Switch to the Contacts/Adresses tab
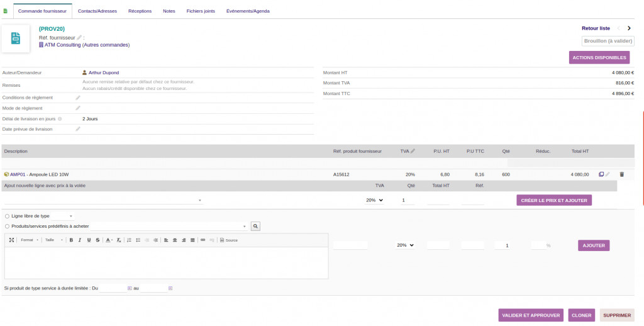This screenshot has width=644, height=326. 97,11
